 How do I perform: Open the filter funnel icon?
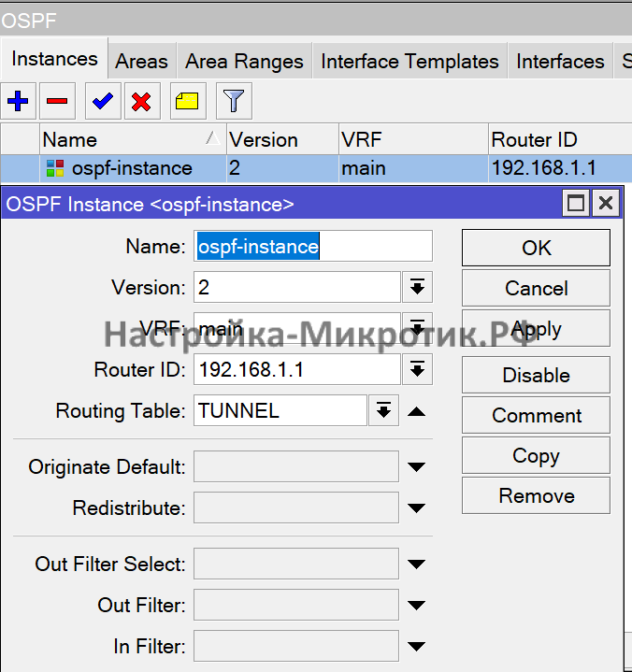tap(234, 101)
